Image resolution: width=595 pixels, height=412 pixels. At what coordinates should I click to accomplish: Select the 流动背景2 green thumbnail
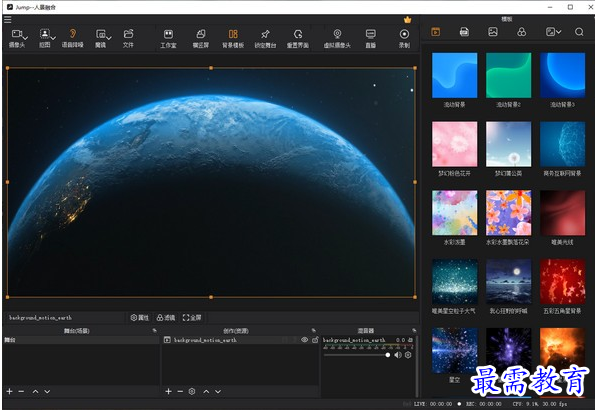coord(508,75)
